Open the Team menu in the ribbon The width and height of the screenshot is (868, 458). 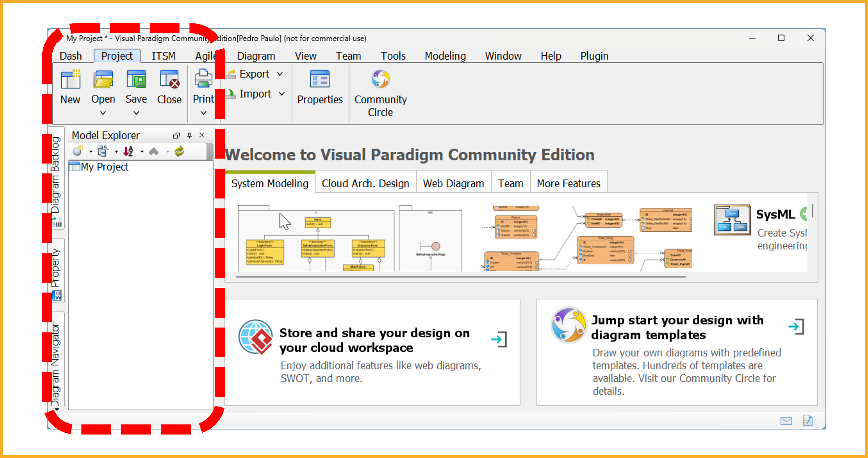(x=348, y=56)
